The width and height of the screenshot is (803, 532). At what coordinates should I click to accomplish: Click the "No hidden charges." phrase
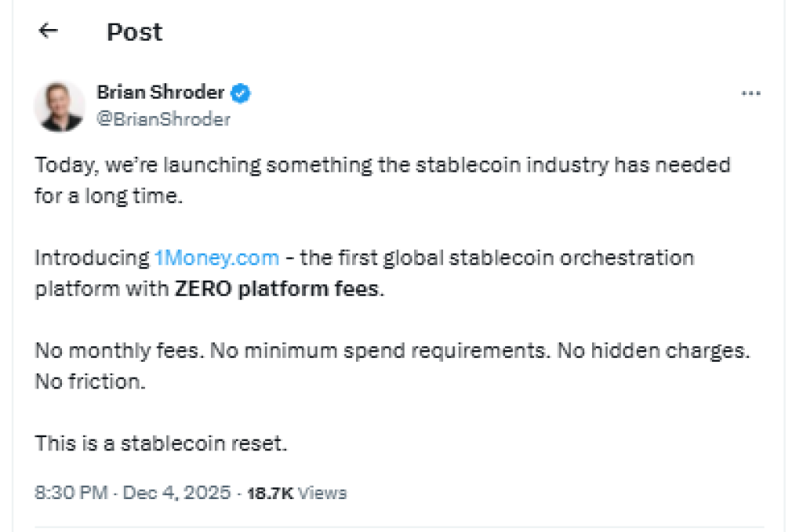[x=653, y=351]
